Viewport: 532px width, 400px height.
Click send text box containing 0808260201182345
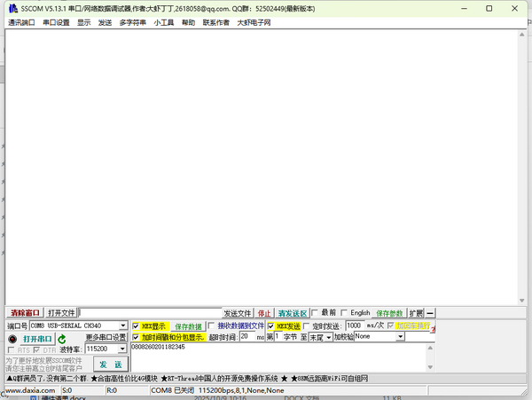tap(278, 357)
